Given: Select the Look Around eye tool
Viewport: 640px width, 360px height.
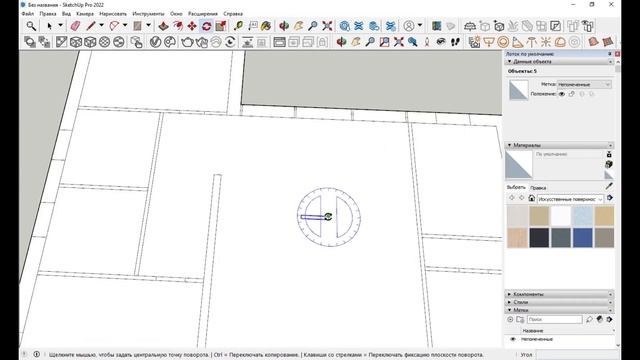Looking at the screenshot, I should pyautogui.click(x=441, y=42).
